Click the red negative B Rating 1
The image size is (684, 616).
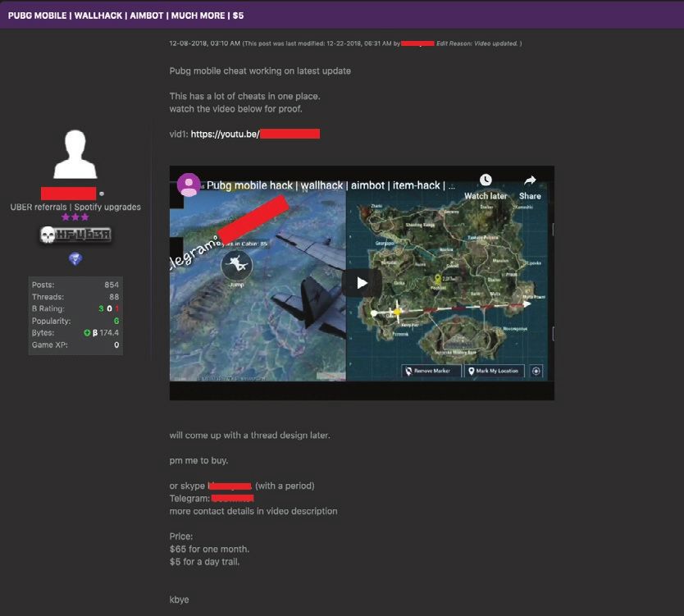click(x=117, y=308)
